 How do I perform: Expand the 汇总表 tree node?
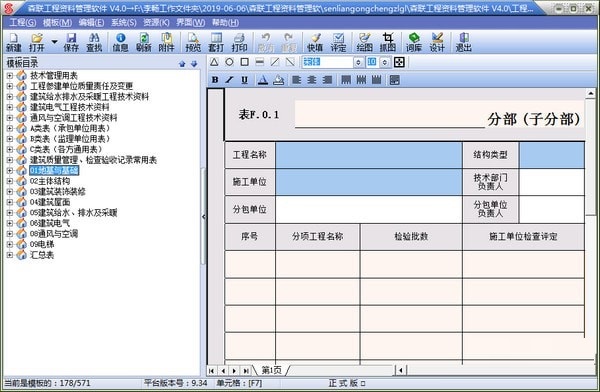[10, 255]
